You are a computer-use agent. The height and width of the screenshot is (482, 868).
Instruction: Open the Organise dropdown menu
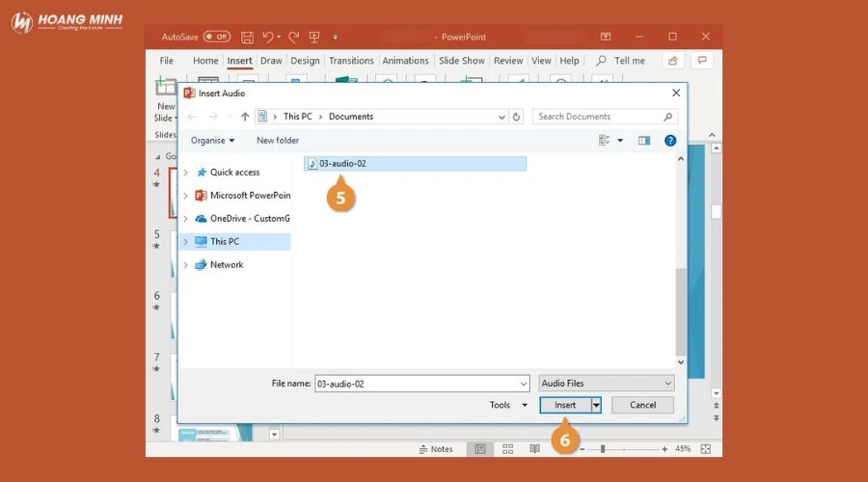point(212,141)
